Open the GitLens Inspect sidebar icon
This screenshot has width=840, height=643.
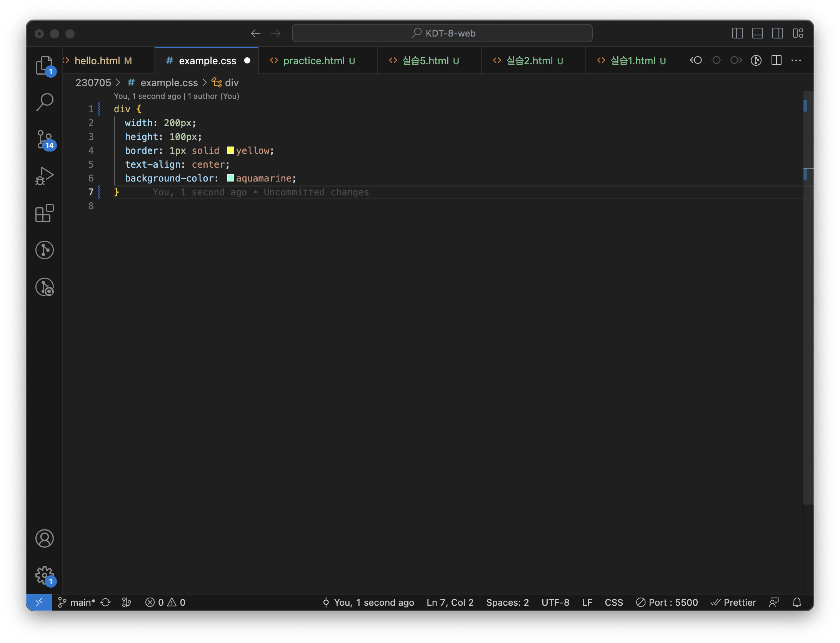tap(45, 287)
